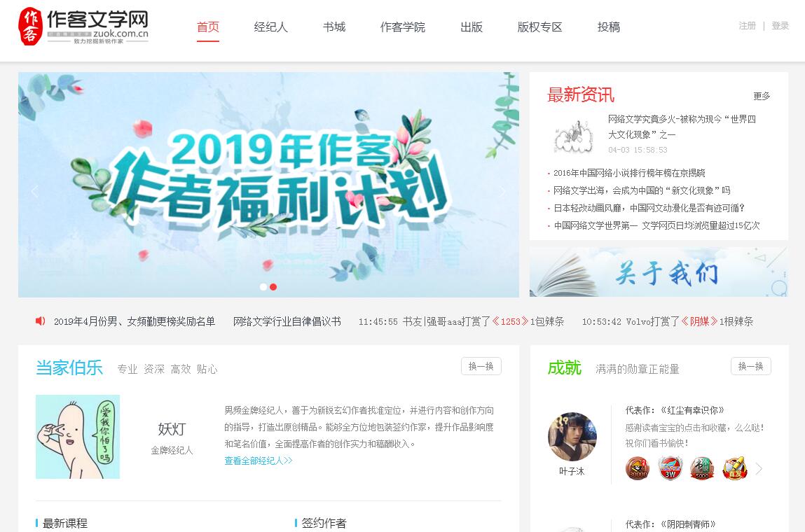Click the red speaker announcement icon
The width and height of the screenshot is (805, 532).
[40, 321]
